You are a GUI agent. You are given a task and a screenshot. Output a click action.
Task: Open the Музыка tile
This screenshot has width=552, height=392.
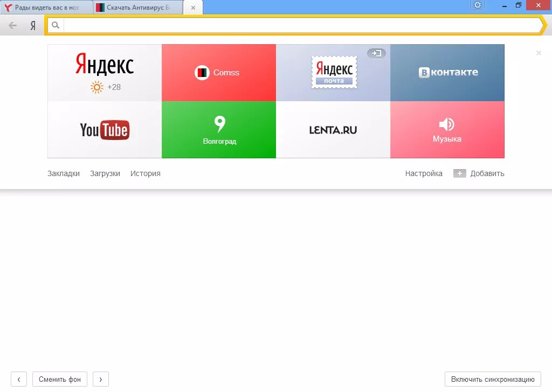447,130
